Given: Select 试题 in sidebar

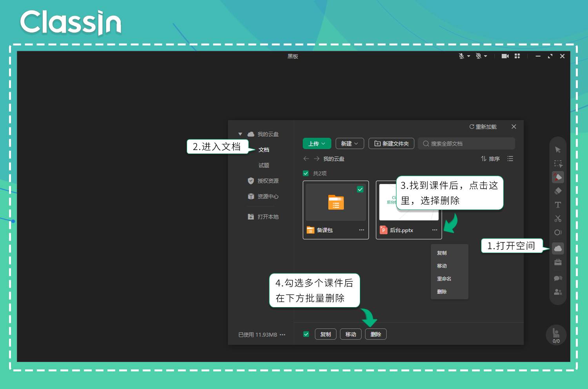Looking at the screenshot, I should tap(264, 165).
